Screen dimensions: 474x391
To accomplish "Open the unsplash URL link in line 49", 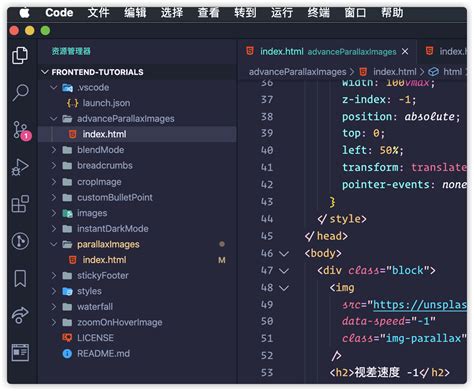I will point(420,304).
